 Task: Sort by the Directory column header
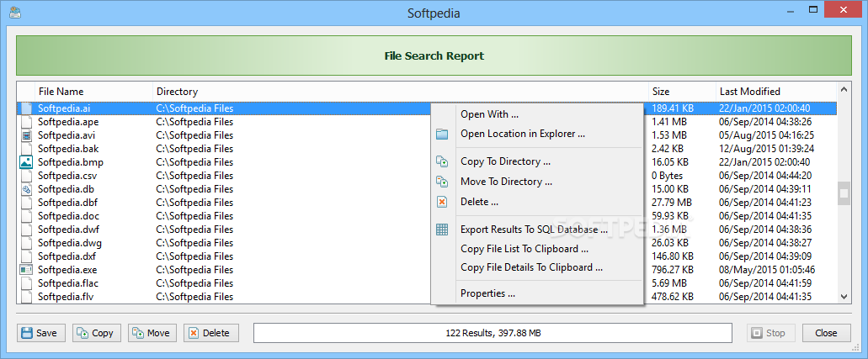[x=401, y=92]
